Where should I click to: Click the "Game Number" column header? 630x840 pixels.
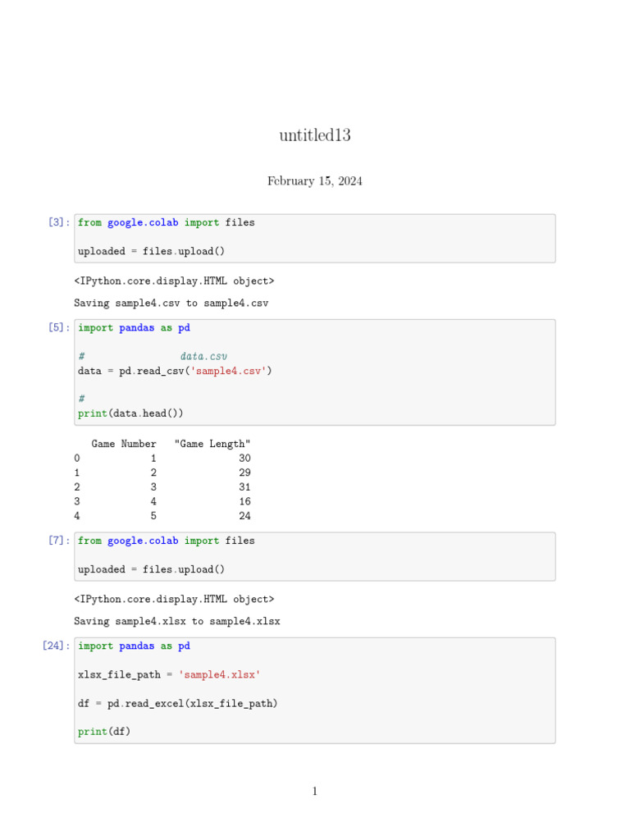pos(124,444)
